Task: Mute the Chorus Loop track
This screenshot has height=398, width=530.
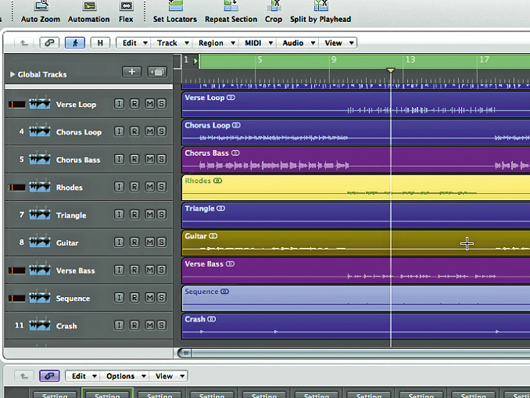Action: [150, 131]
